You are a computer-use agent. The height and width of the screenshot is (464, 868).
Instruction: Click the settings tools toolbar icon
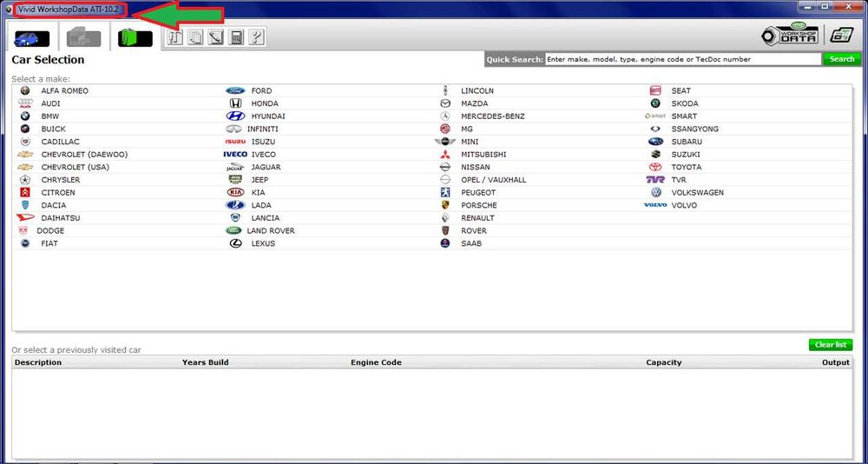[175, 37]
